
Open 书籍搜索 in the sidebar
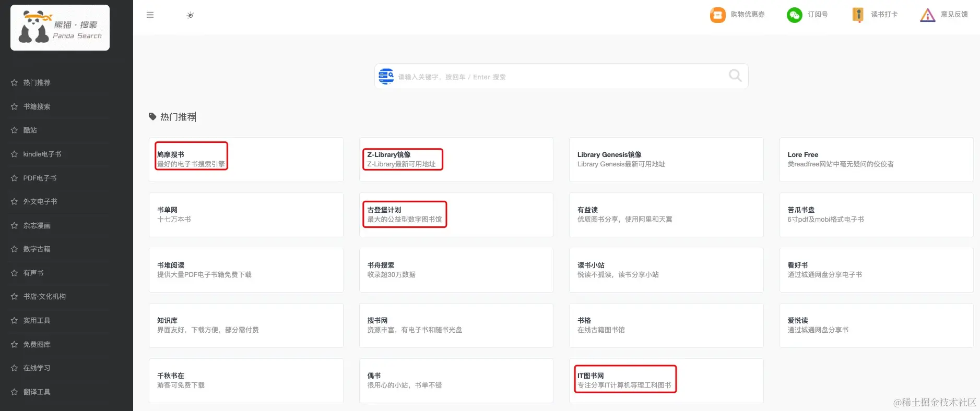point(37,106)
